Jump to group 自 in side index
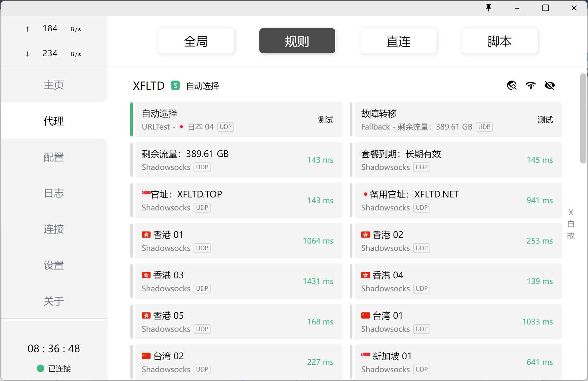This screenshot has height=381, width=588. pos(571,224)
